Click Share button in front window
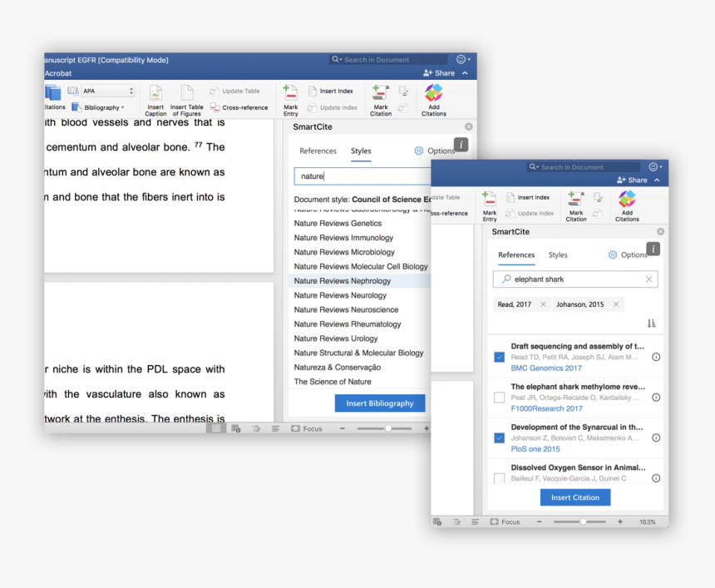 pyautogui.click(x=632, y=180)
